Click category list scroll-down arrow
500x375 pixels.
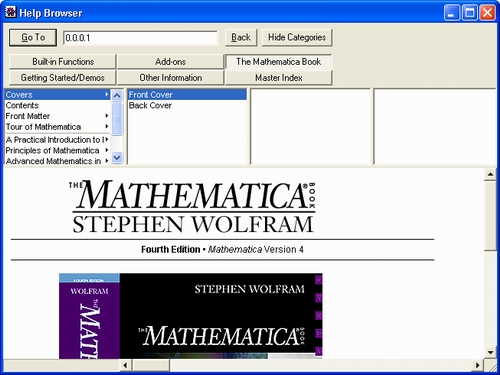(x=117, y=157)
